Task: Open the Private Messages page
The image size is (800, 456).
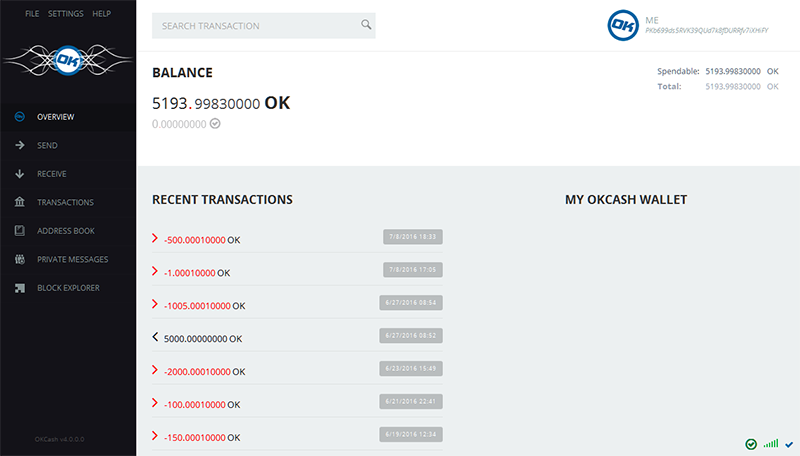Action: (68, 260)
